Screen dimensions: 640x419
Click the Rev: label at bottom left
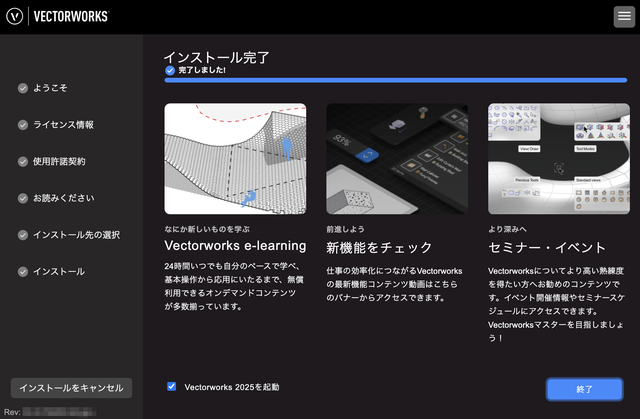12,412
